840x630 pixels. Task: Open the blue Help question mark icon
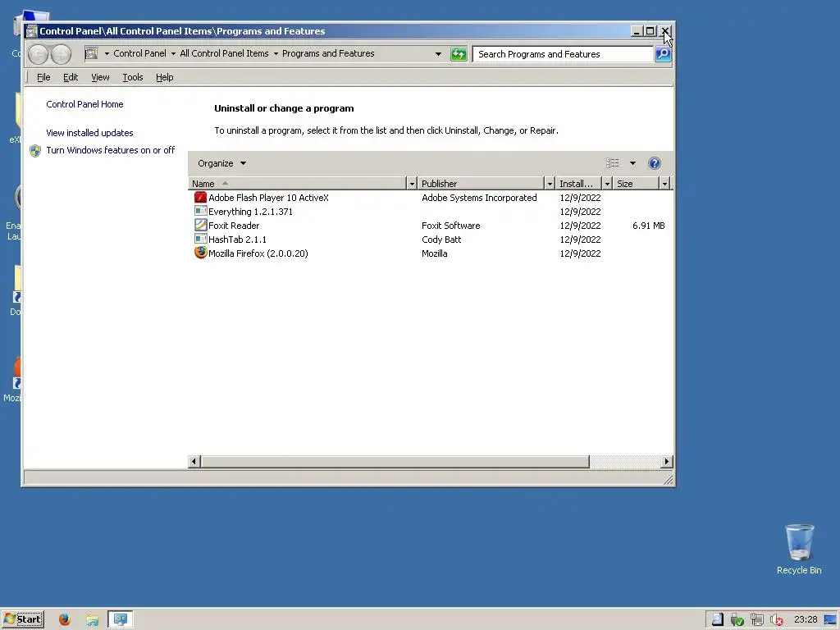click(x=654, y=163)
